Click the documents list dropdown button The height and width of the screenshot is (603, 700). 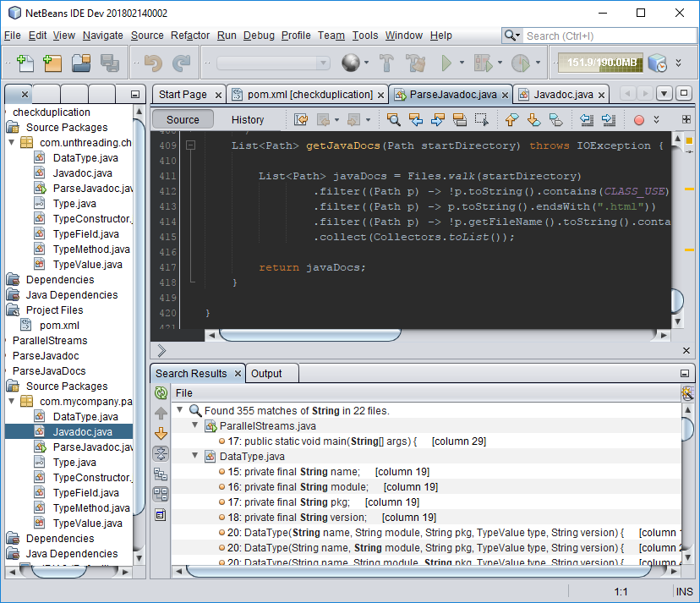point(664,93)
